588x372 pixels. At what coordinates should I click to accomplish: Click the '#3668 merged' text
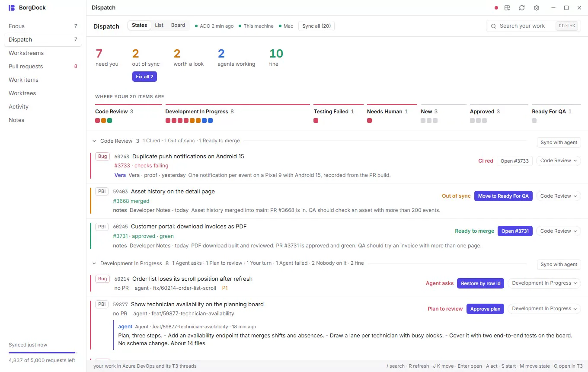pos(131,201)
